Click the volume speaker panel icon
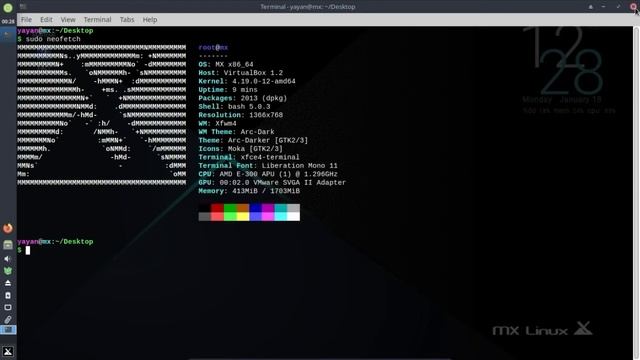Image resolution: width=640 pixels, height=360 pixels. [8, 259]
